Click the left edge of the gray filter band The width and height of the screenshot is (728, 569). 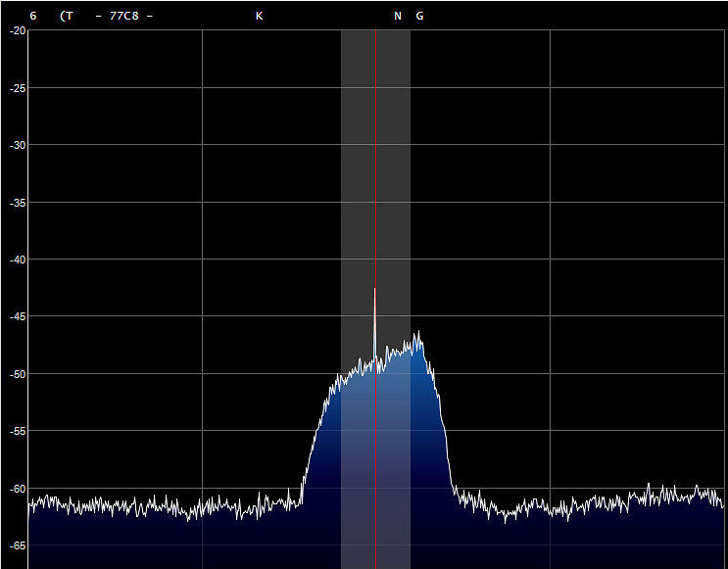(342, 196)
